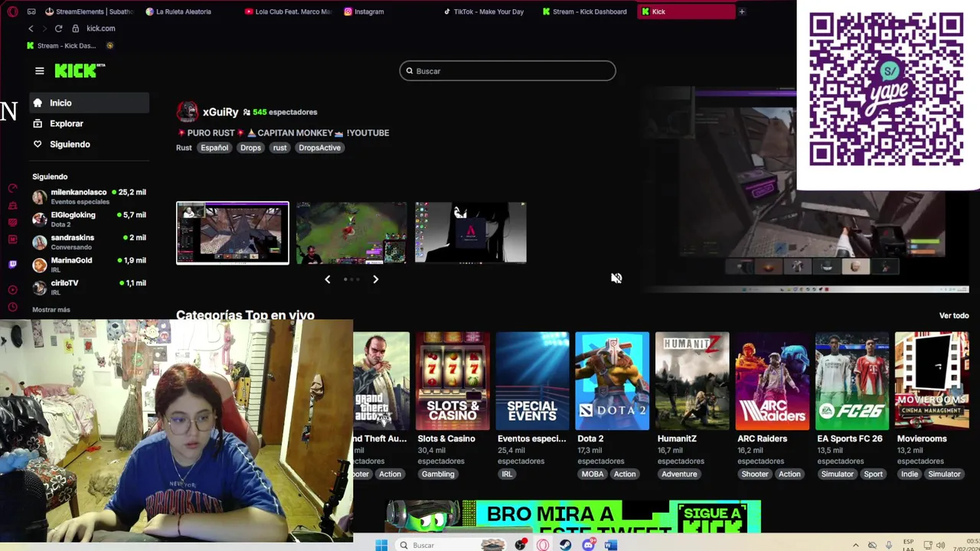980x551 pixels.
Task: Open the Explorar sidebar icon
Action: point(38,123)
